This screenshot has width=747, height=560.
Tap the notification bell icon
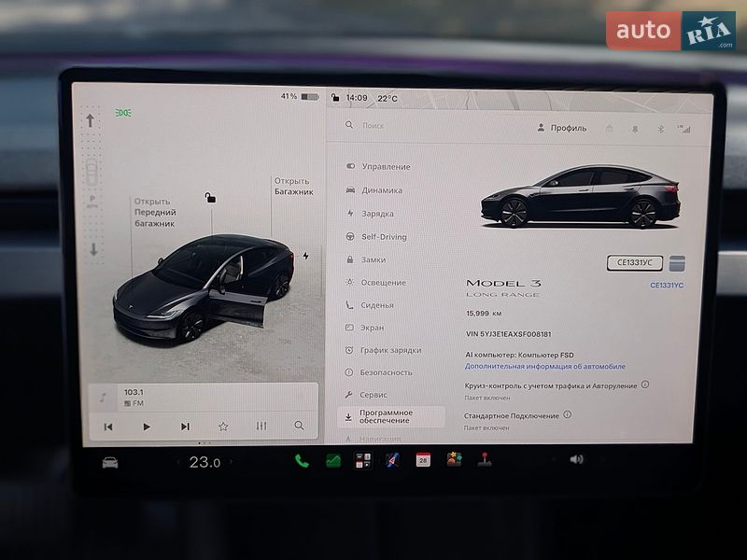635,129
